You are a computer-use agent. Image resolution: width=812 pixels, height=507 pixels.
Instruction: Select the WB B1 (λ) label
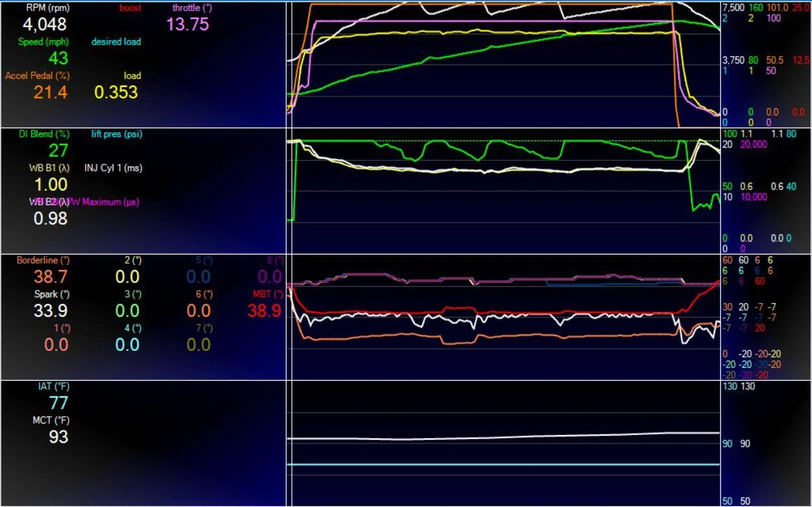(49, 168)
